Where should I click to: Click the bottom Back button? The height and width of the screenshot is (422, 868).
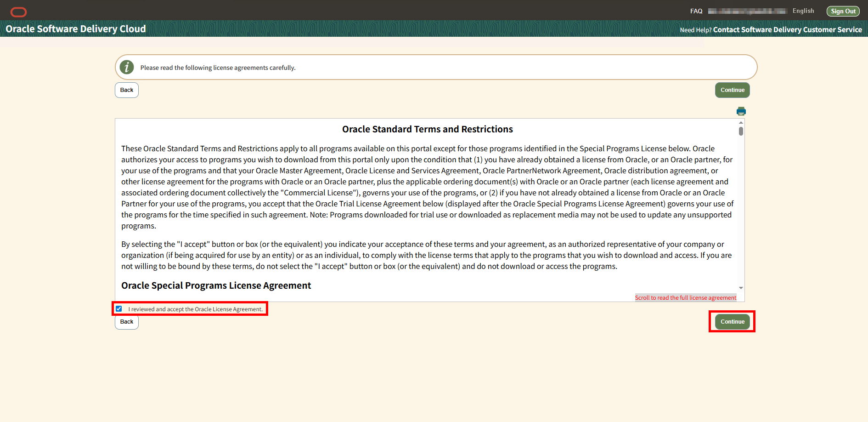pos(127,322)
